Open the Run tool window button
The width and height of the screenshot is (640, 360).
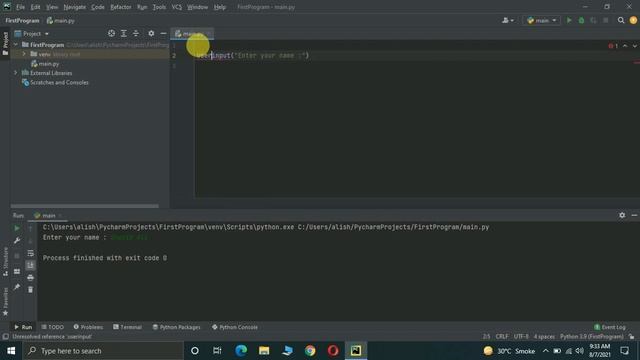[23, 327]
